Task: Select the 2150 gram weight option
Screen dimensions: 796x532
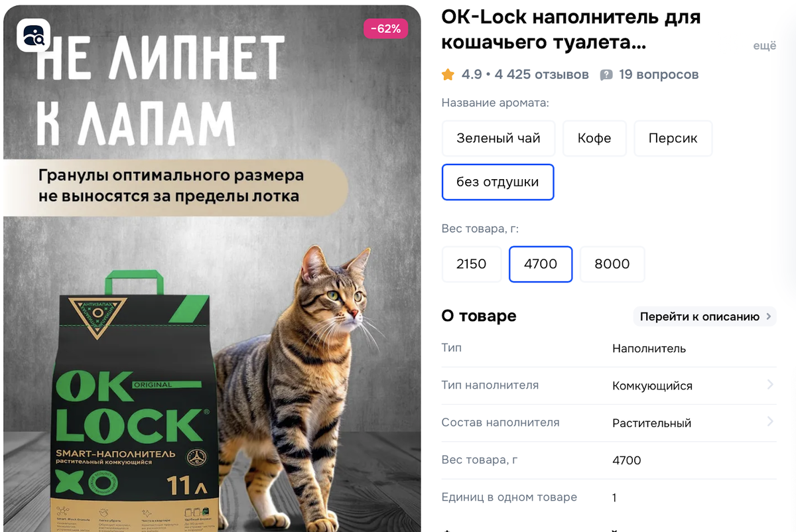Action: tap(472, 264)
